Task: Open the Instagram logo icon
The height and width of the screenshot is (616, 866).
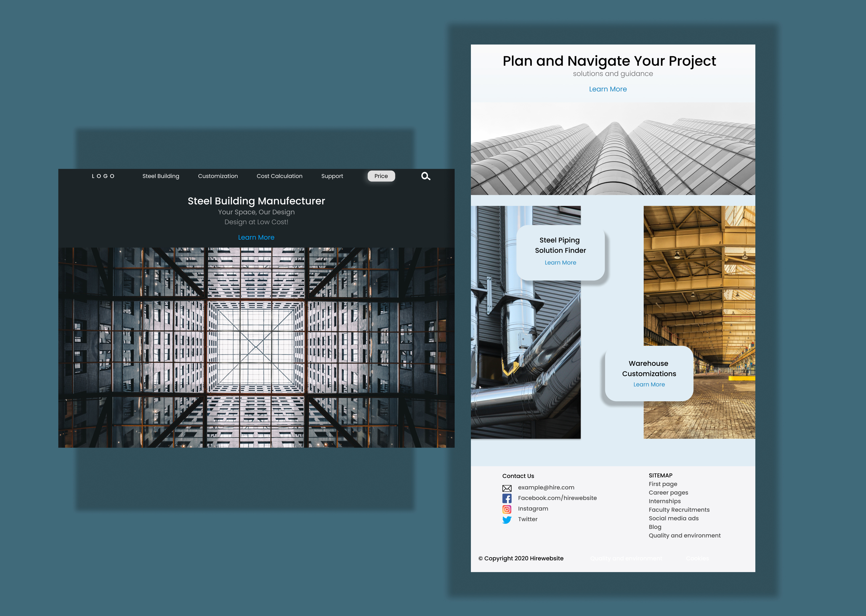Action: (507, 509)
